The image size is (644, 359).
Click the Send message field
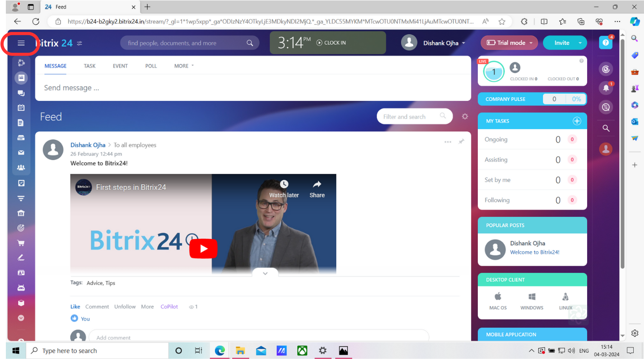(x=253, y=88)
